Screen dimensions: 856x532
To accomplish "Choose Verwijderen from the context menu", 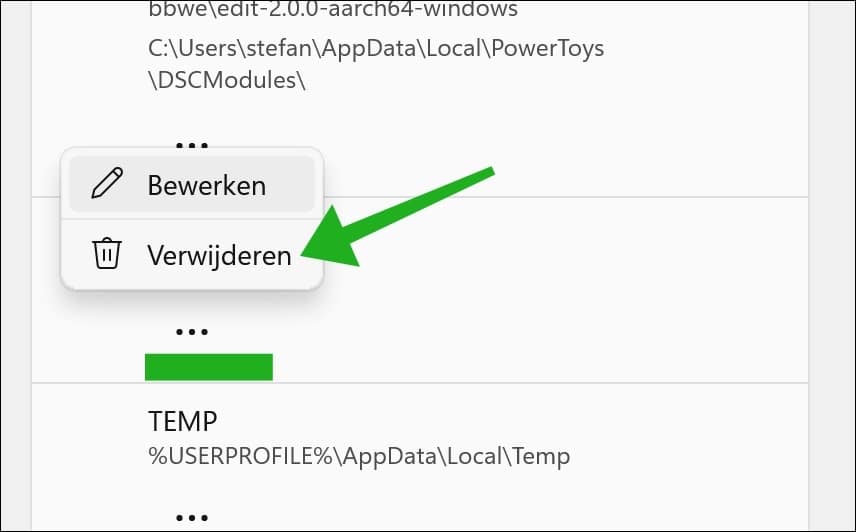I will tap(192, 254).
